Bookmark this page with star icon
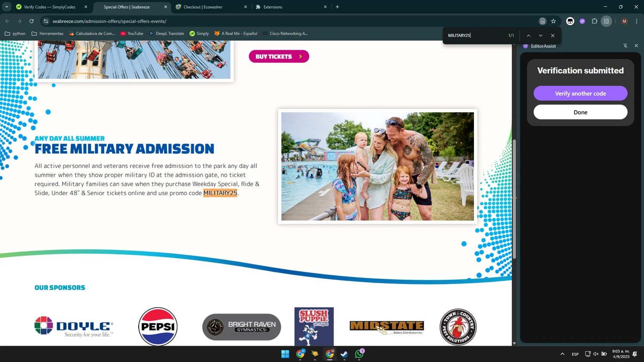This screenshot has height=362, width=644. (x=553, y=21)
